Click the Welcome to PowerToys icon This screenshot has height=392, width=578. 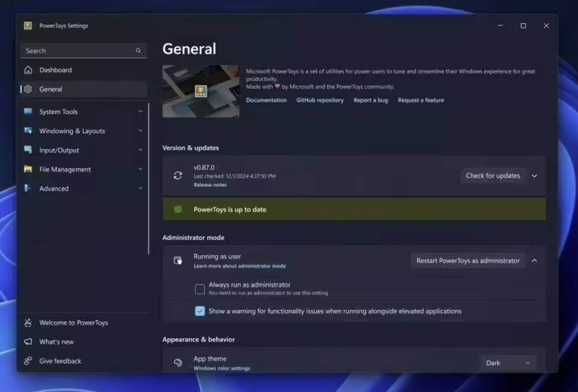[x=28, y=322]
